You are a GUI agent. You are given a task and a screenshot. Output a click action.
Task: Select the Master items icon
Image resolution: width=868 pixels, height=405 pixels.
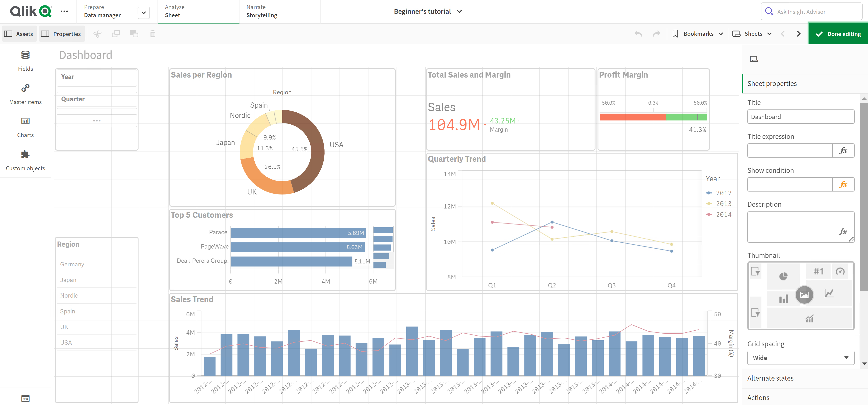(x=26, y=88)
